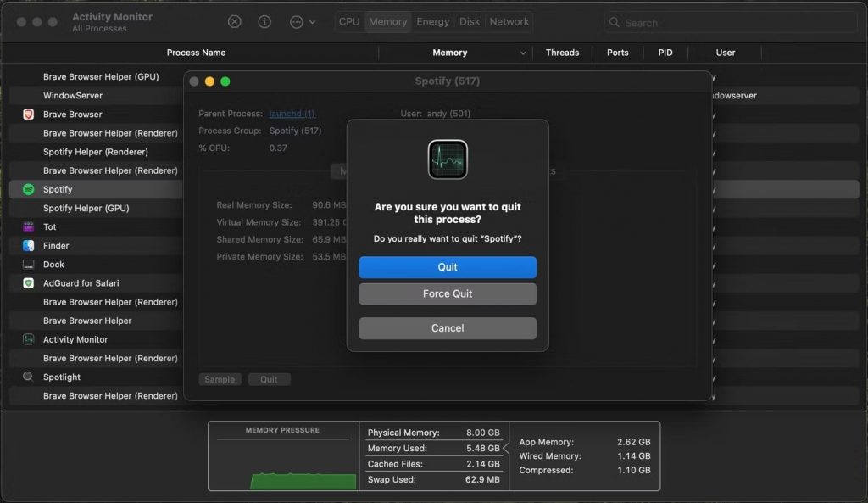Click the green Spotify icon in list
This screenshot has width=868, height=503.
point(28,189)
